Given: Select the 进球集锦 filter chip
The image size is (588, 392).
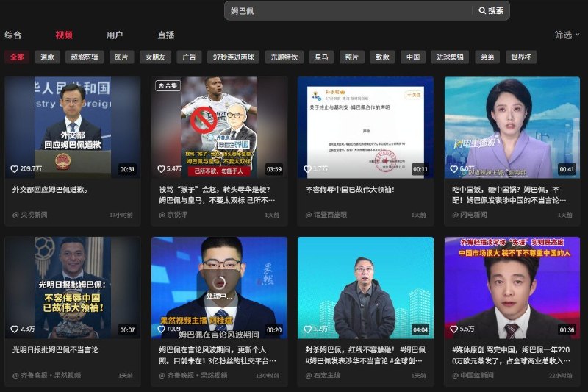Looking at the screenshot, I should coord(450,57).
